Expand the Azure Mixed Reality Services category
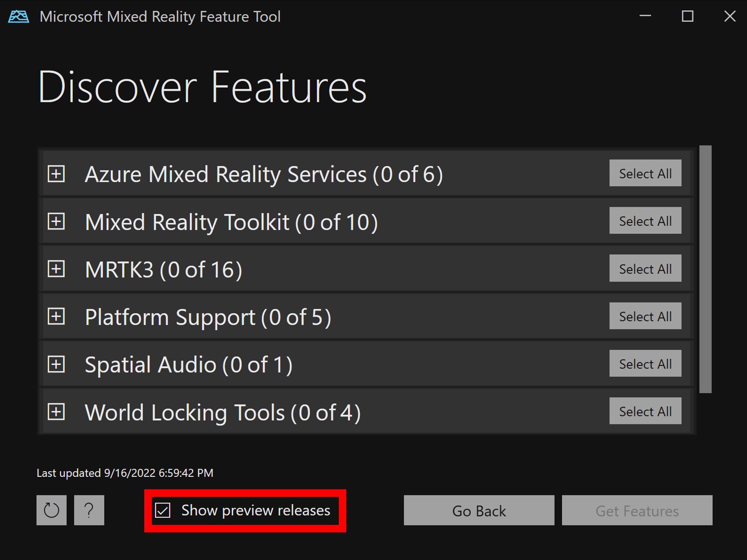This screenshot has height=560, width=747. tap(56, 174)
